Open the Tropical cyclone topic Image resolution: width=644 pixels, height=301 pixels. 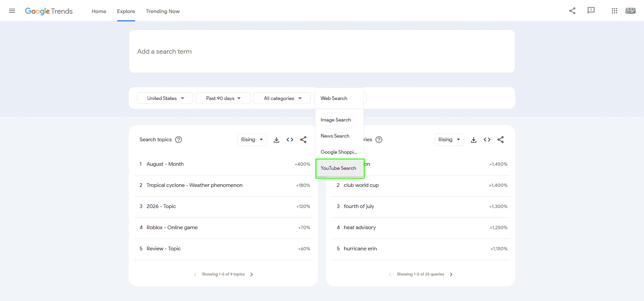pos(195,185)
